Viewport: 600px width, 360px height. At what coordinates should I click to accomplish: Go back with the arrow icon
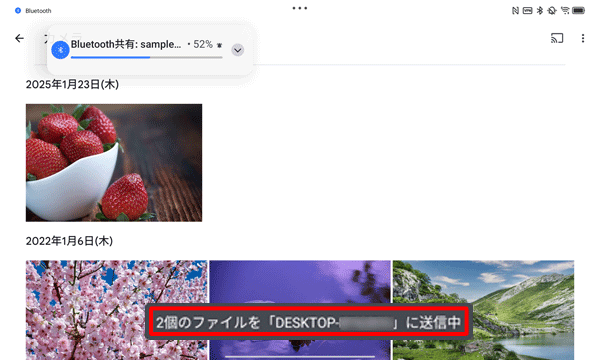click(x=19, y=38)
